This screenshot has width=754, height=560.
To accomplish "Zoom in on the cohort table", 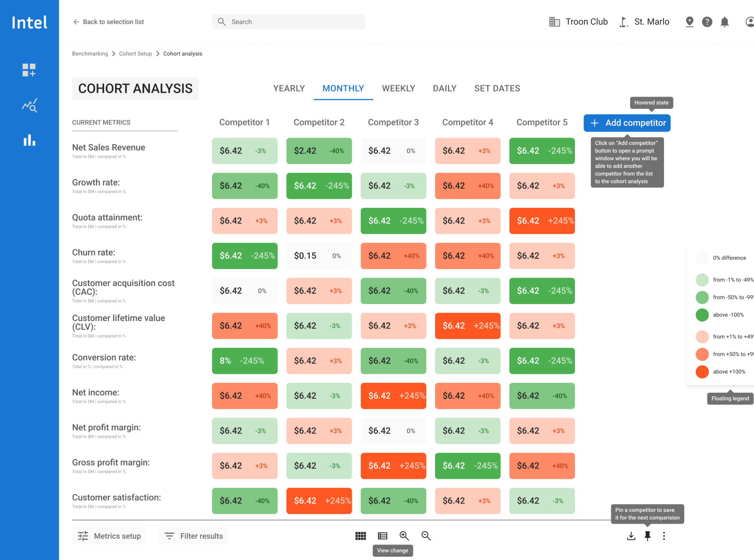I will tap(404, 535).
